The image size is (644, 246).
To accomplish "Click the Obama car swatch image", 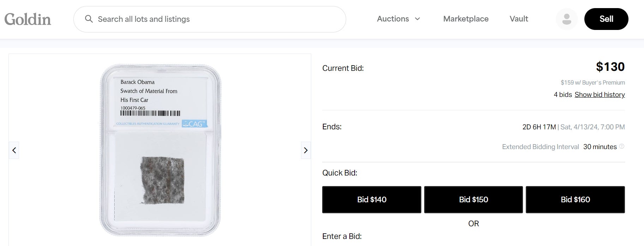I will click(162, 180).
